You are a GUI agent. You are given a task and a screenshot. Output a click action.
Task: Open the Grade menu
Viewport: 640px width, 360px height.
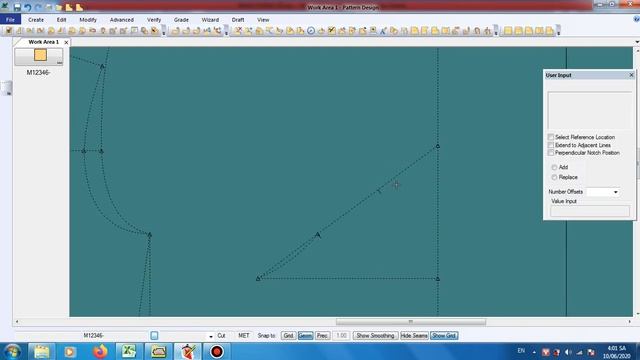click(181, 19)
